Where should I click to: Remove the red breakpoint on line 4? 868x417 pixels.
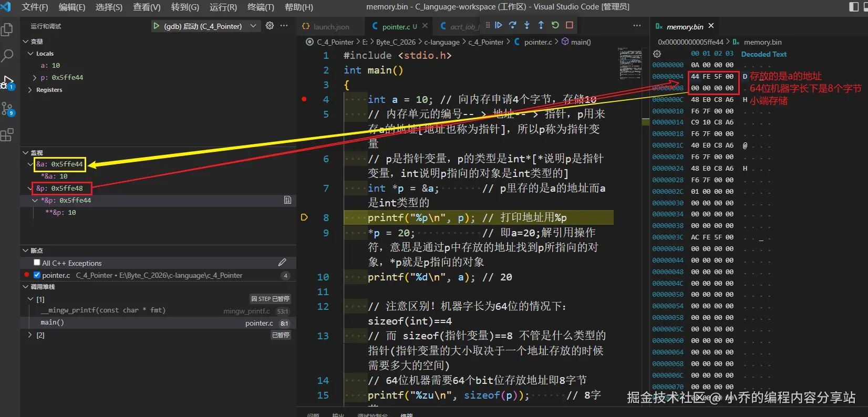(x=304, y=99)
